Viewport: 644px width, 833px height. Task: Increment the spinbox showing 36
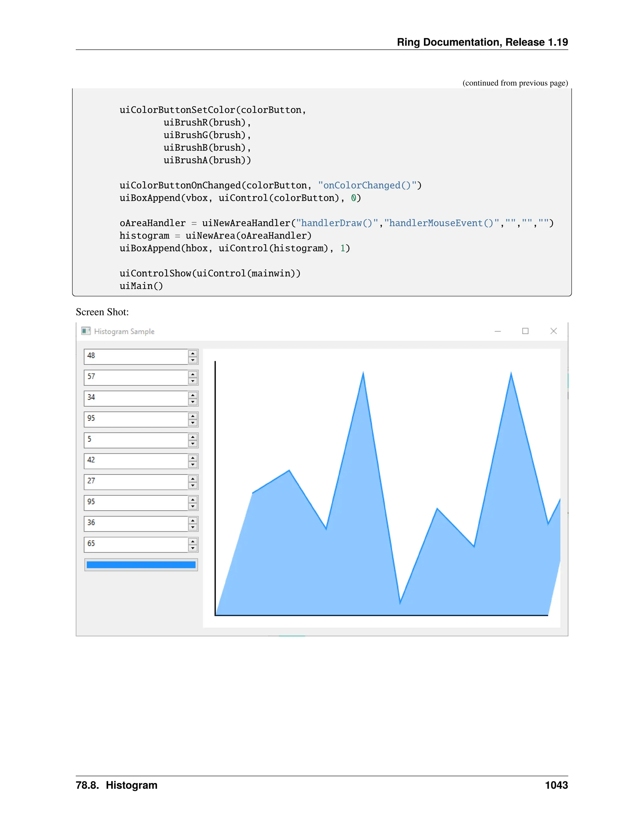click(193, 521)
